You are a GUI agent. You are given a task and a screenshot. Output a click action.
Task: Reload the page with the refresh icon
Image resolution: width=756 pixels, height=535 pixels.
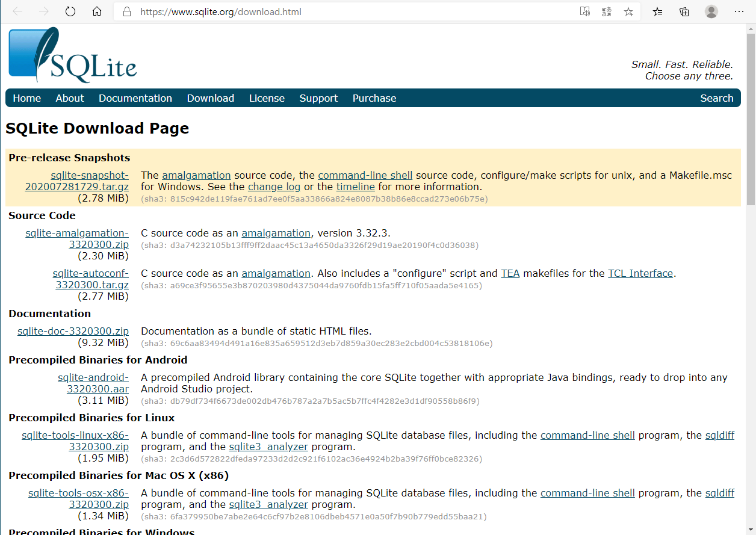coord(70,11)
